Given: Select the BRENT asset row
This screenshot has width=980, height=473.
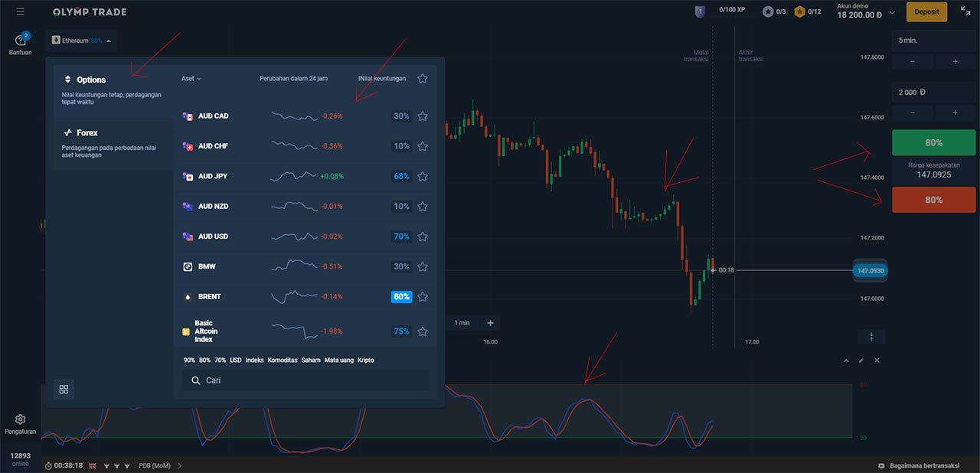Looking at the screenshot, I should point(305,296).
